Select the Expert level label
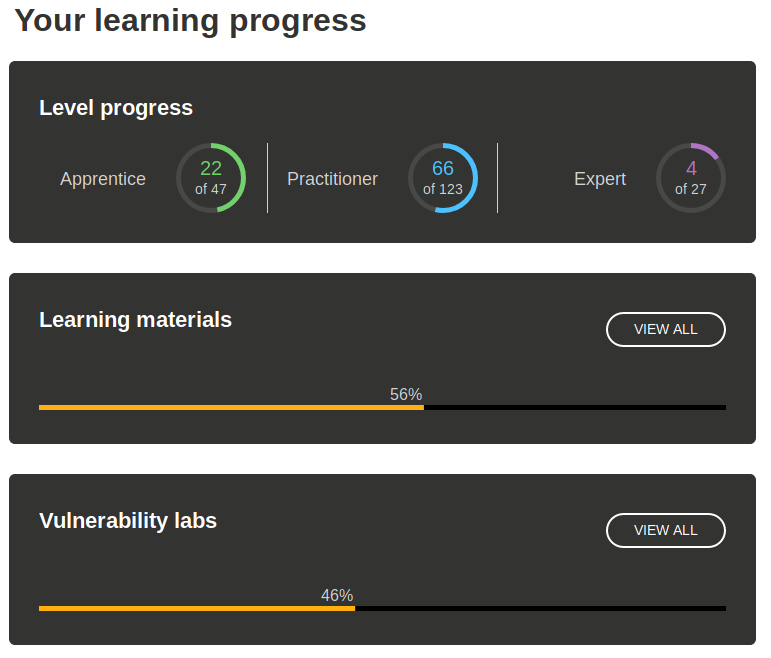The image size is (771, 658). click(600, 179)
